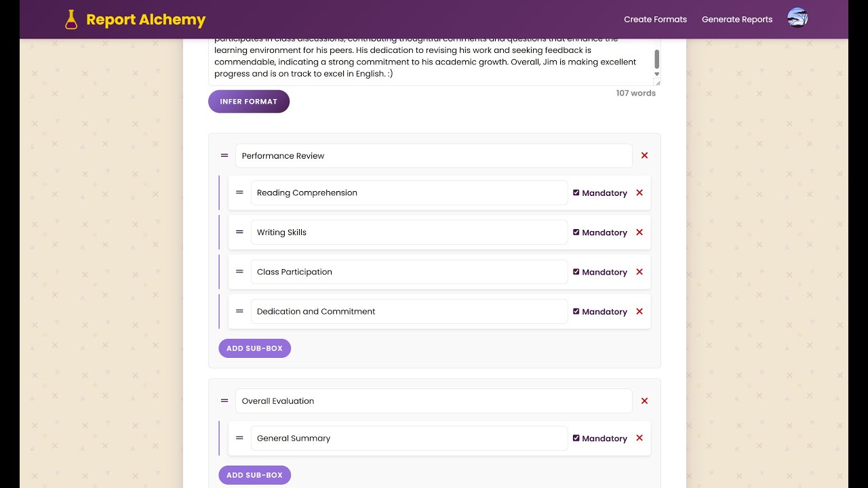Uncheck Mandatory for General Summary

click(x=576, y=438)
